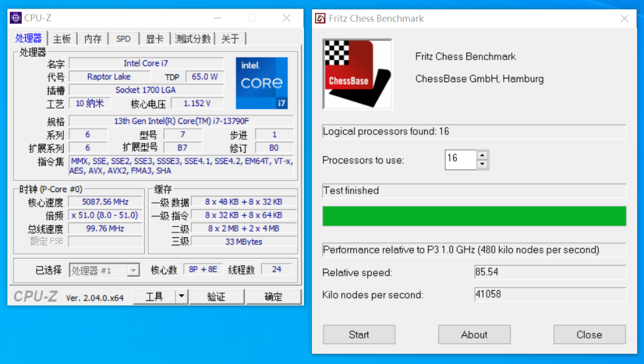The image size is (644, 364).
Task: Click the thread count value 24
Action: [x=276, y=269]
